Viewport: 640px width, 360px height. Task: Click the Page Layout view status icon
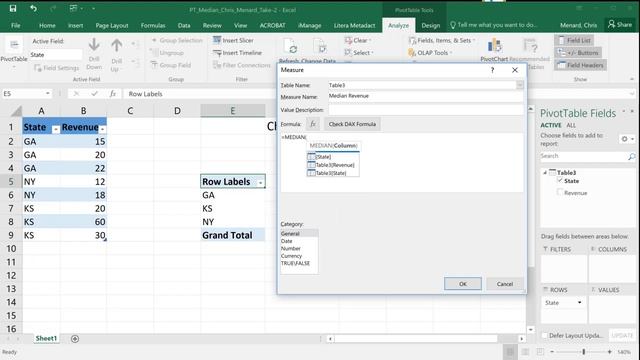point(525,352)
